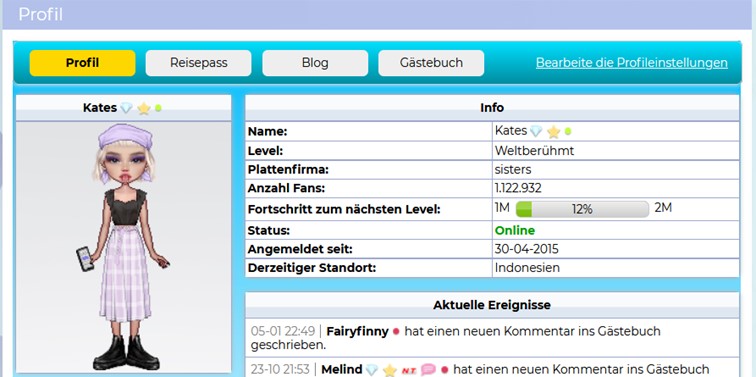Screen dimensions: 756x377
Task: Click the sisters record label value
Action: pyautogui.click(x=513, y=170)
